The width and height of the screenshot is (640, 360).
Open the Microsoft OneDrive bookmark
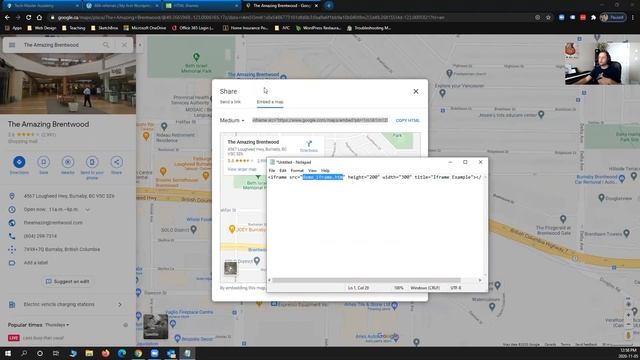(x=144, y=28)
